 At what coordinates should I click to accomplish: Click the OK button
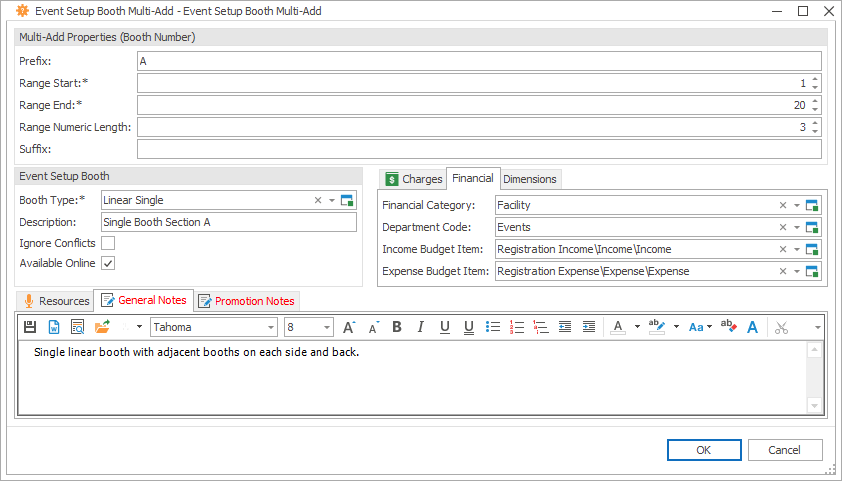click(x=704, y=450)
